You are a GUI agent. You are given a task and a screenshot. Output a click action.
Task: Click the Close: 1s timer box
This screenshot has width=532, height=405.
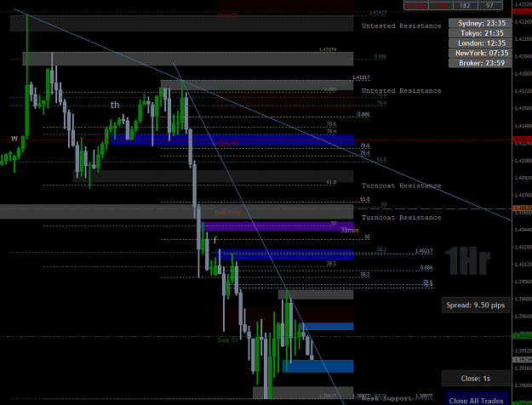476,379
